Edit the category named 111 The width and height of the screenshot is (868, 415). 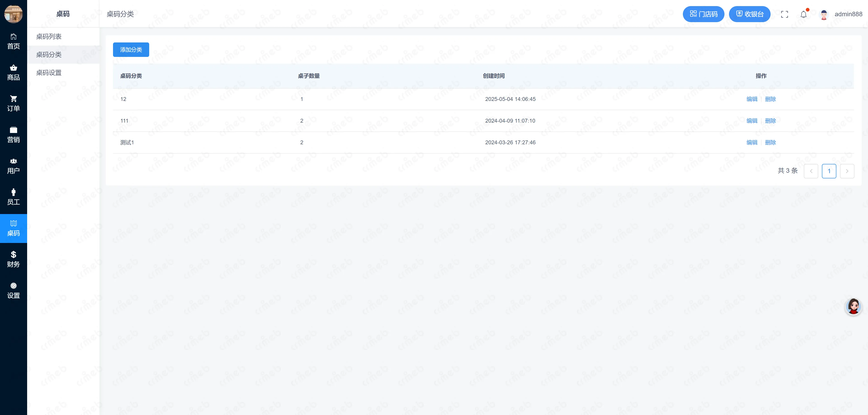[752, 121]
